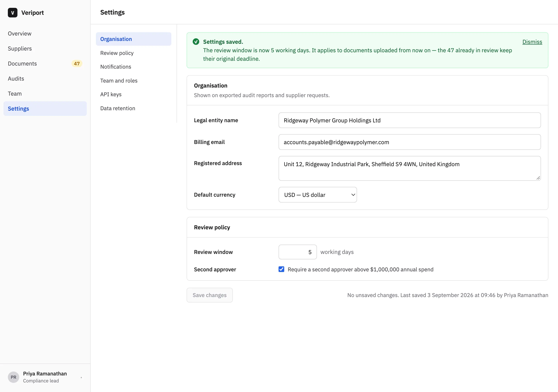Image resolution: width=558 pixels, height=392 pixels.
Task: Expand the user account menu caret
Action: pyautogui.click(x=81, y=377)
